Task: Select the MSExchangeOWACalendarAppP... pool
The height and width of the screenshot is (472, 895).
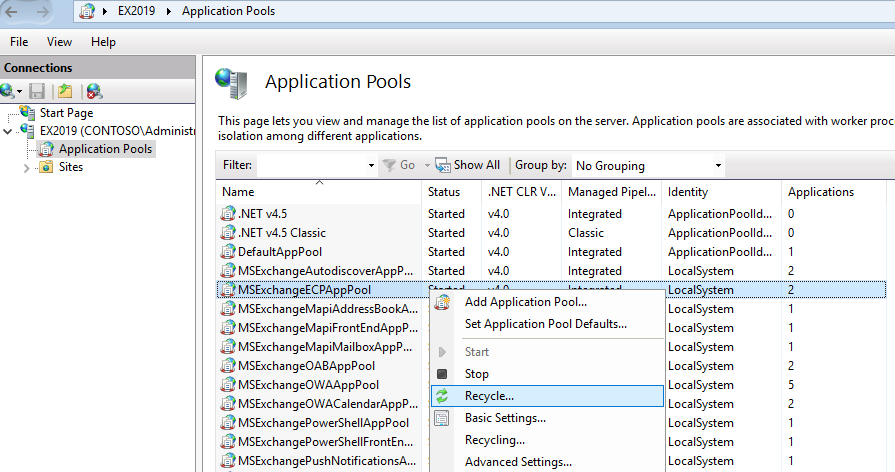Action: pyautogui.click(x=328, y=404)
